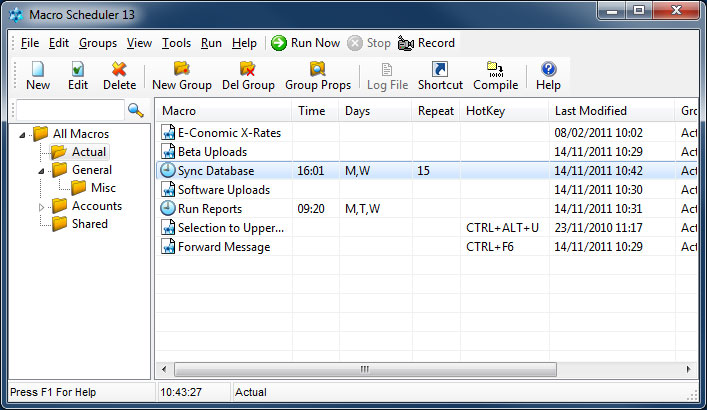Click the E-Conomic X-Rates macro icon

[168, 133]
